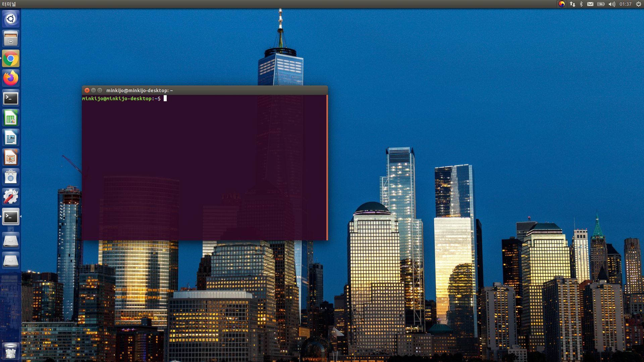The height and width of the screenshot is (362, 644).
Task: Open the Ubuntu Dash search launcher
Action: pyautogui.click(x=11, y=19)
